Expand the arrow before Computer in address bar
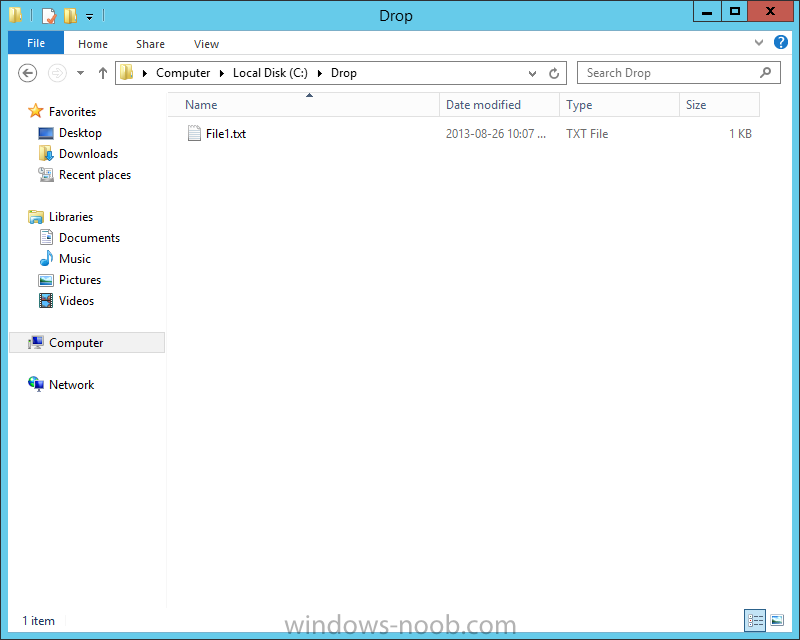The width and height of the screenshot is (800, 640). click(145, 73)
